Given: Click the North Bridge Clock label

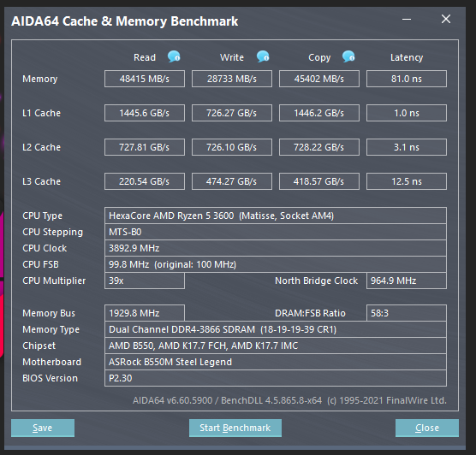Looking at the screenshot, I should (316, 281).
